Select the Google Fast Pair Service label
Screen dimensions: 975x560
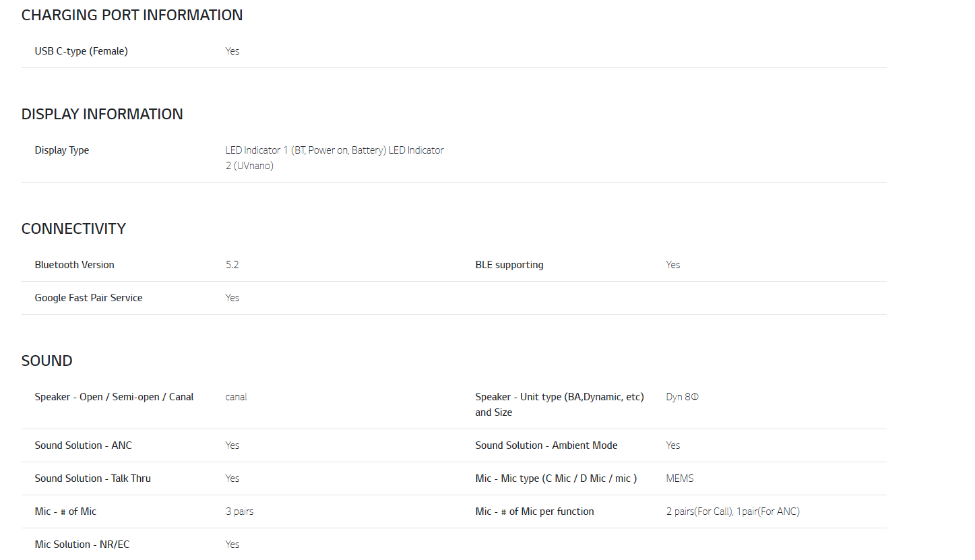pyautogui.click(x=88, y=298)
